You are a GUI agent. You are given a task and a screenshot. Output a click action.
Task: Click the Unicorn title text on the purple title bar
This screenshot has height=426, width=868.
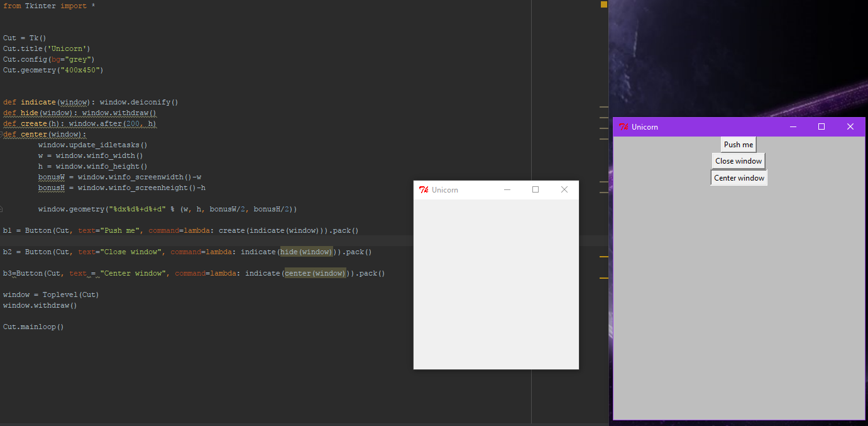644,126
